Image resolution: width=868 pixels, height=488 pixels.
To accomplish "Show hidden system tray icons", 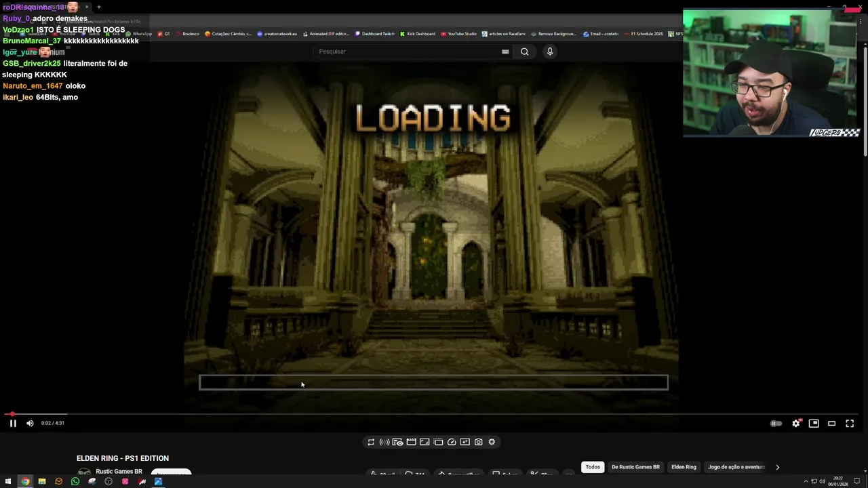I will tap(806, 482).
